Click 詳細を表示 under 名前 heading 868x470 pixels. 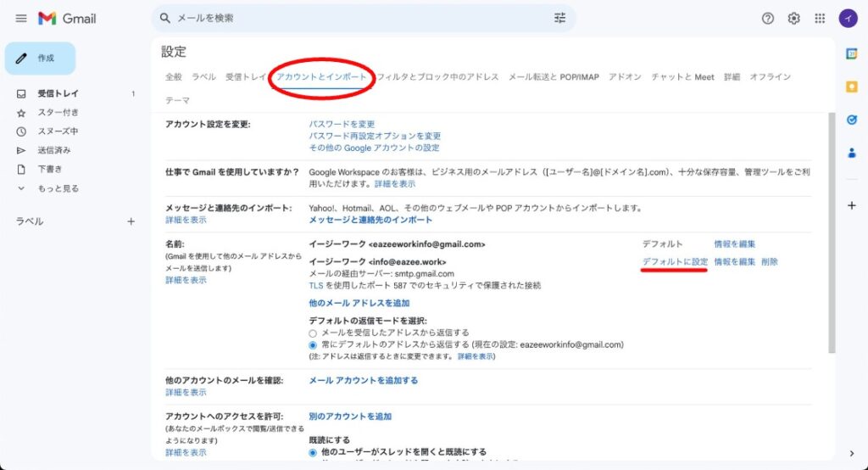coord(186,281)
